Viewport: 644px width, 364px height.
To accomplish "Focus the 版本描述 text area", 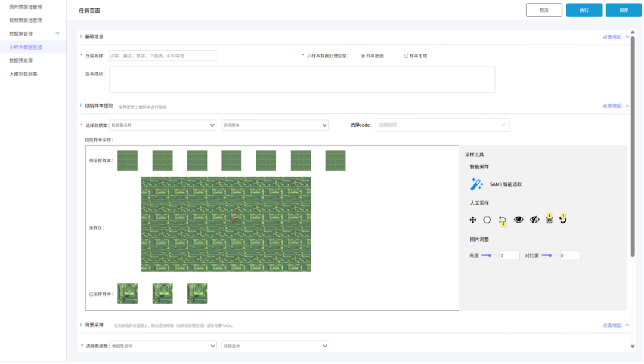I will click(x=302, y=79).
